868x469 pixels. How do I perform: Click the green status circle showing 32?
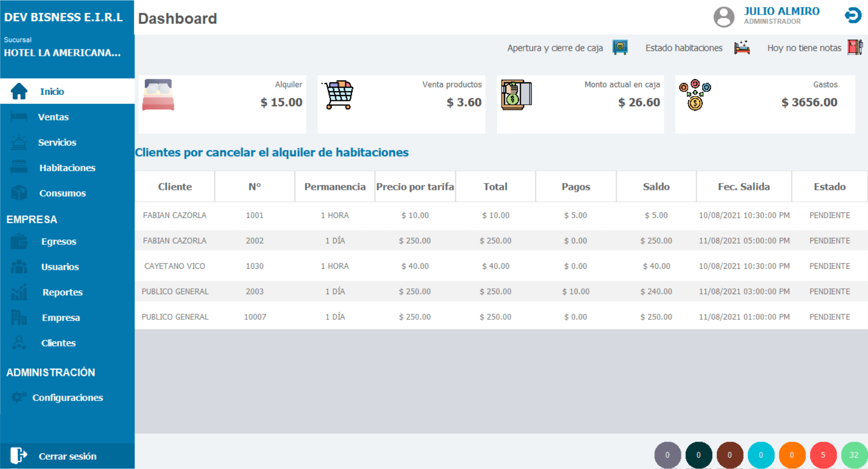click(854, 455)
